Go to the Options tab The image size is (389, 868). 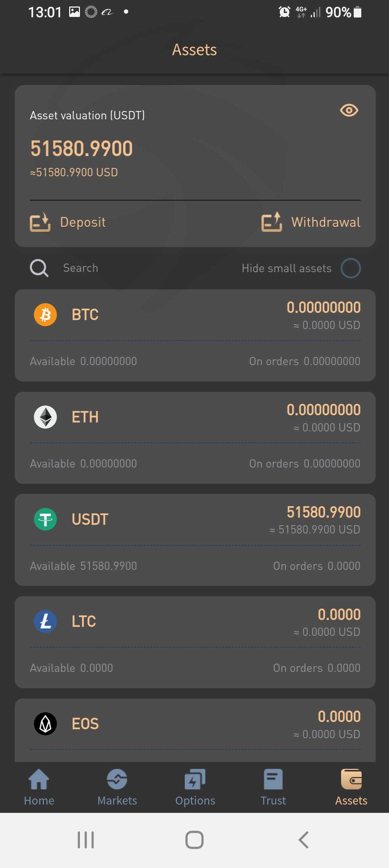coord(195,787)
